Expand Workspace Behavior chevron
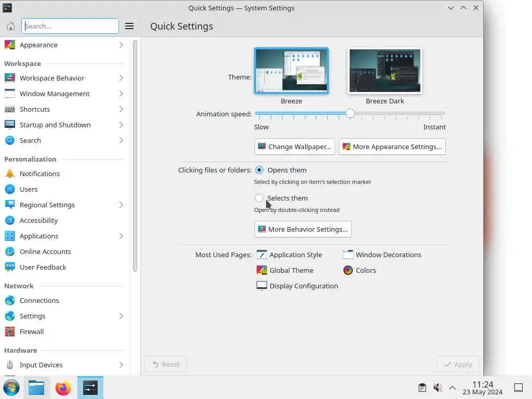 [x=121, y=78]
